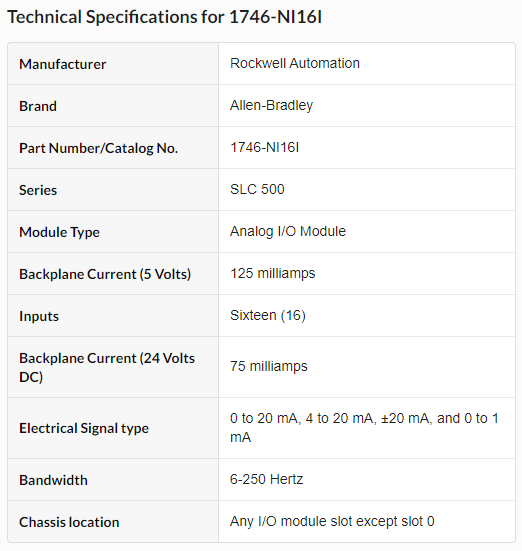This screenshot has width=522, height=551.
Task: Select the Series row label
Action: pos(38,190)
